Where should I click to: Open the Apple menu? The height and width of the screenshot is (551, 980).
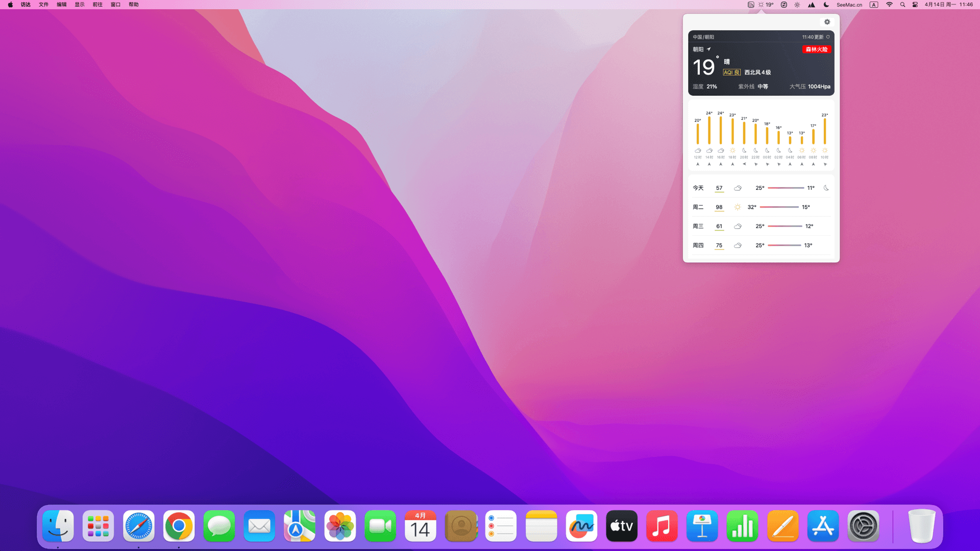10,5
